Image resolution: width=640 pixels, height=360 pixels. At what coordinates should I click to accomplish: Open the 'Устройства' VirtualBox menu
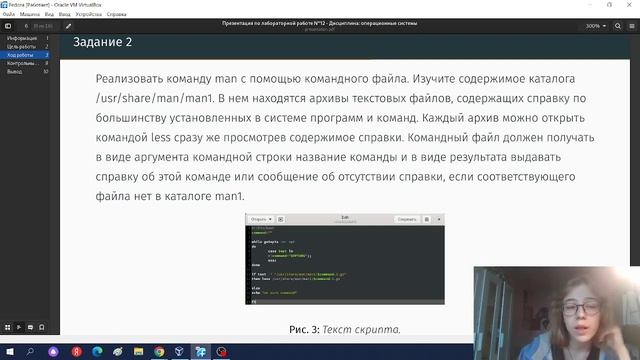tap(89, 14)
